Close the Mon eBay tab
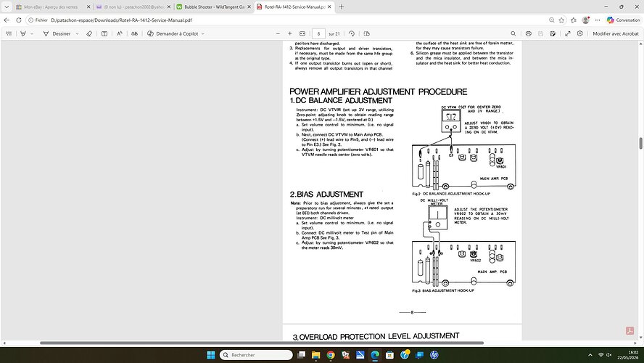Viewport: 644px width, 363px height. tap(88, 7)
